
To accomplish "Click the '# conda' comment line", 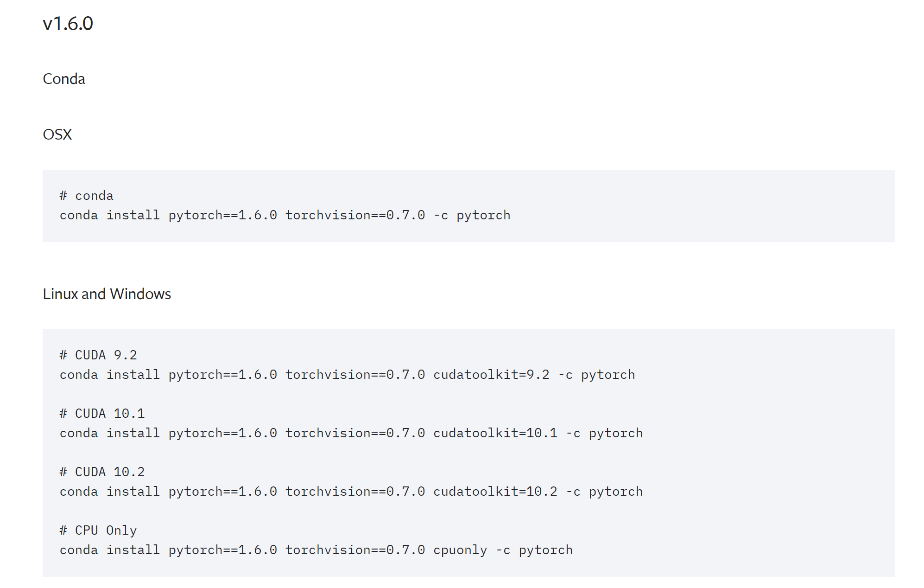I will pos(87,196).
